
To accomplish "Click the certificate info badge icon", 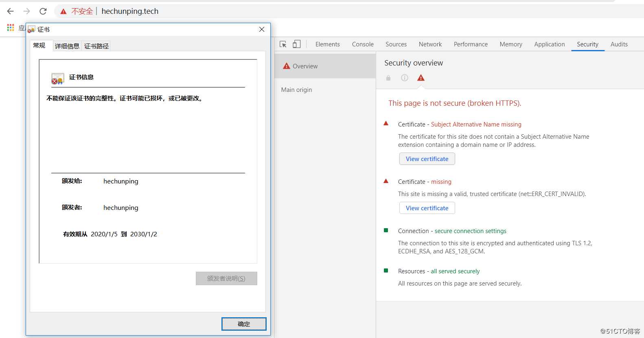I will pyautogui.click(x=58, y=79).
